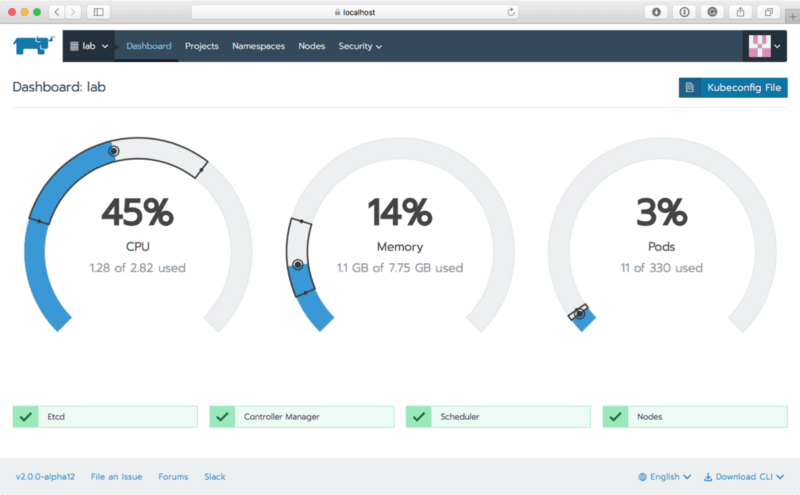800x495 pixels.
Task: Open the Security menu dropdown
Action: pos(360,46)
